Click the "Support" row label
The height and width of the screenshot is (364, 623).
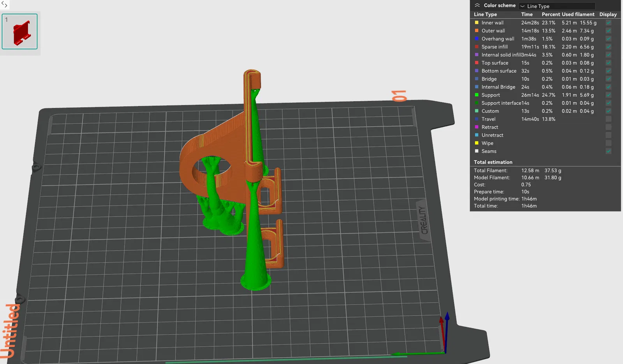click(x=491, y=95)
